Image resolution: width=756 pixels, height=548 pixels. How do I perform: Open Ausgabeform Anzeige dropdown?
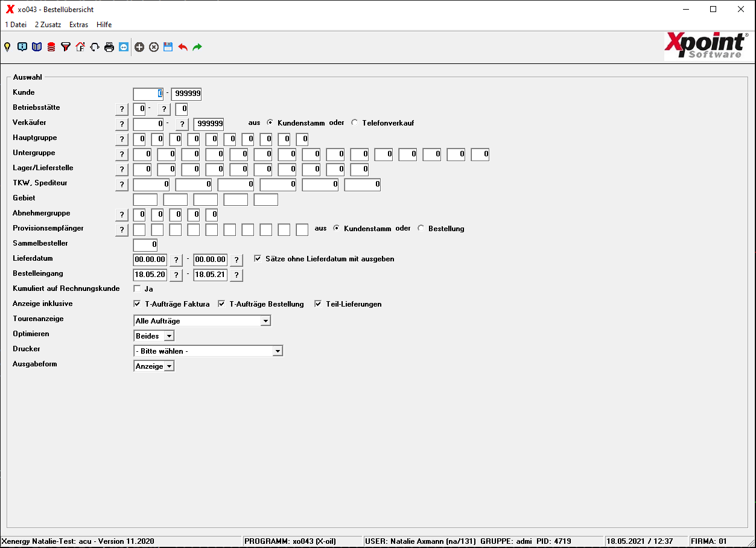point(154,366)
